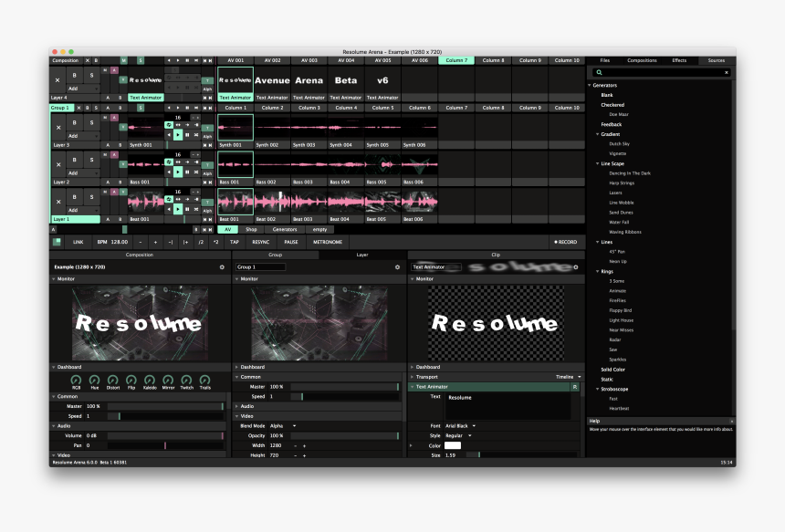The width and height of the screenshot is (785, 532).
Task: Toggle bypass B on Layer 4
Action: 75,76
